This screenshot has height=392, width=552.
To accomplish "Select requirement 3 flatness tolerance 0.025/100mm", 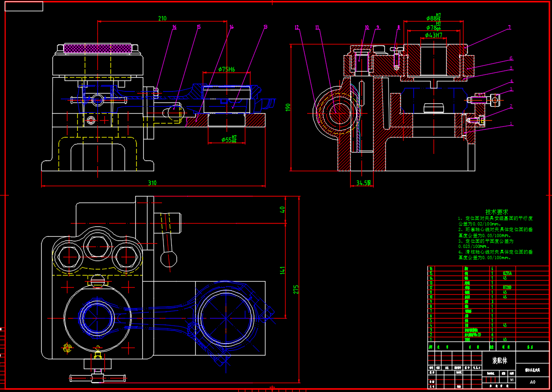I will click(x=486, y=244).
